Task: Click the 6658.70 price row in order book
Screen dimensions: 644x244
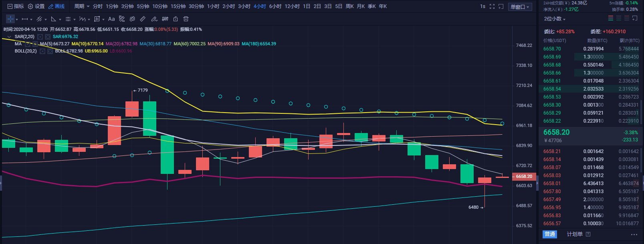Action: coord(552,49)
